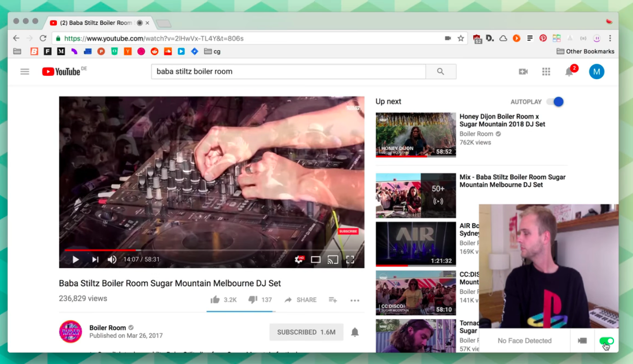Image resolution: width=633 pixels, height=364 pixels.
Task: Open AIR video thumbnail
Action: click(416, 244)
